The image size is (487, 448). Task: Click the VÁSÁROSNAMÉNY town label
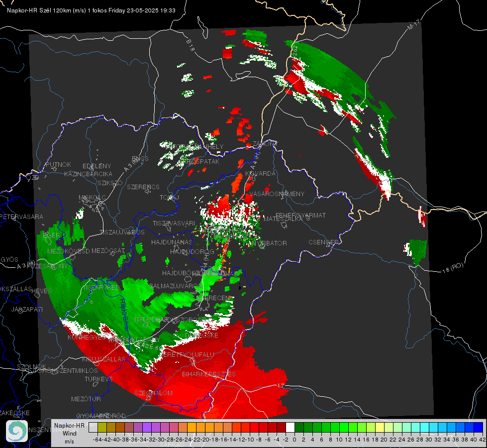277,194
